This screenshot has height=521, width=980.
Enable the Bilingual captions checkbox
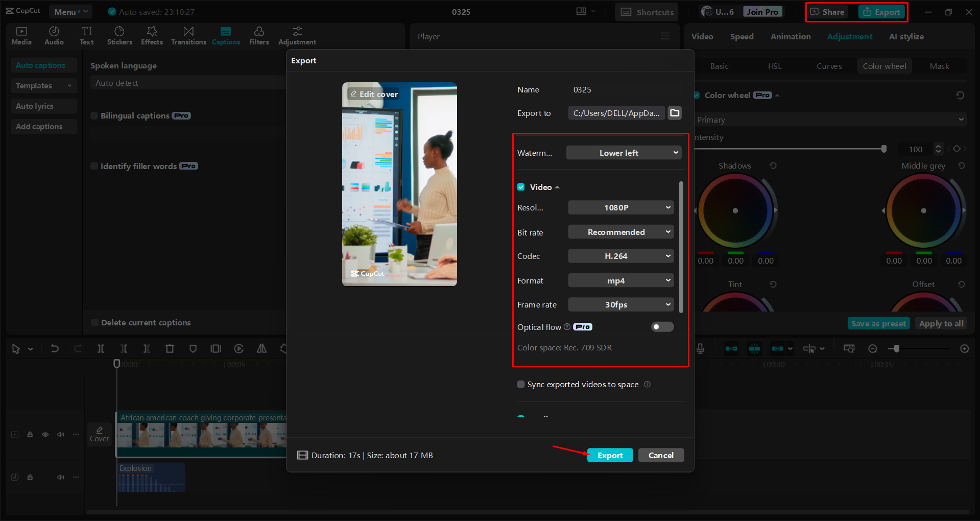point(94,115)
